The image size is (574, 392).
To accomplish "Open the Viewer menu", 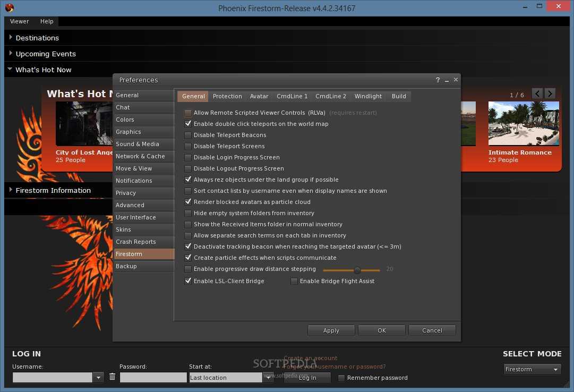I will [x=20, y=21].
